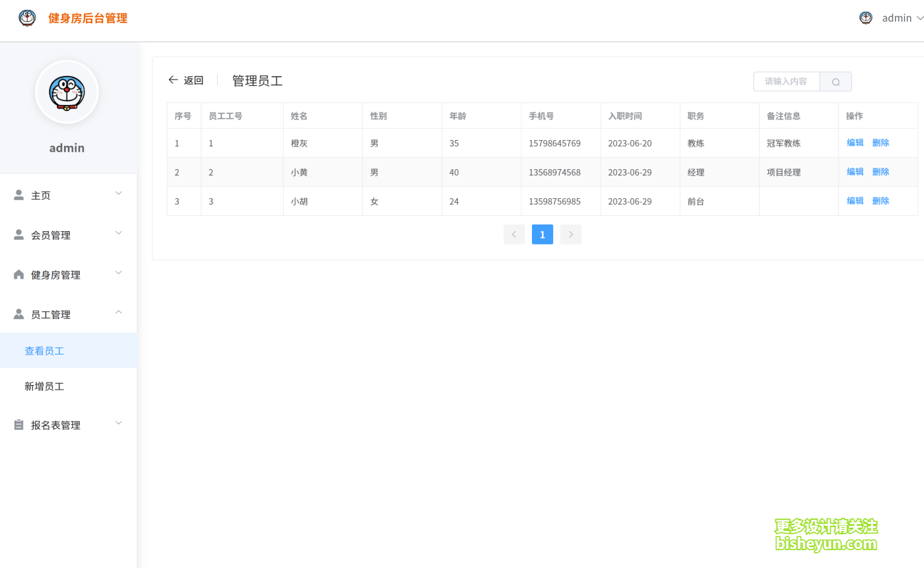Click the 请输入内容 search input field
924x568 pixels.
pos(785,81)
